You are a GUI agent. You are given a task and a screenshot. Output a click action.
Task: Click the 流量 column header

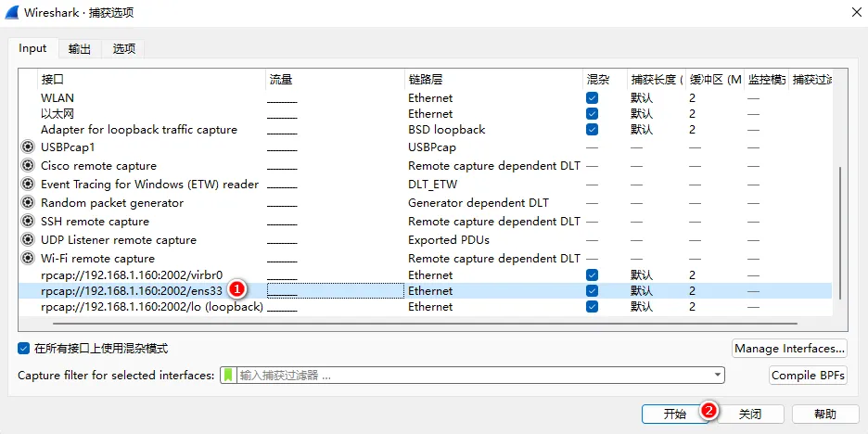(335, 80)
